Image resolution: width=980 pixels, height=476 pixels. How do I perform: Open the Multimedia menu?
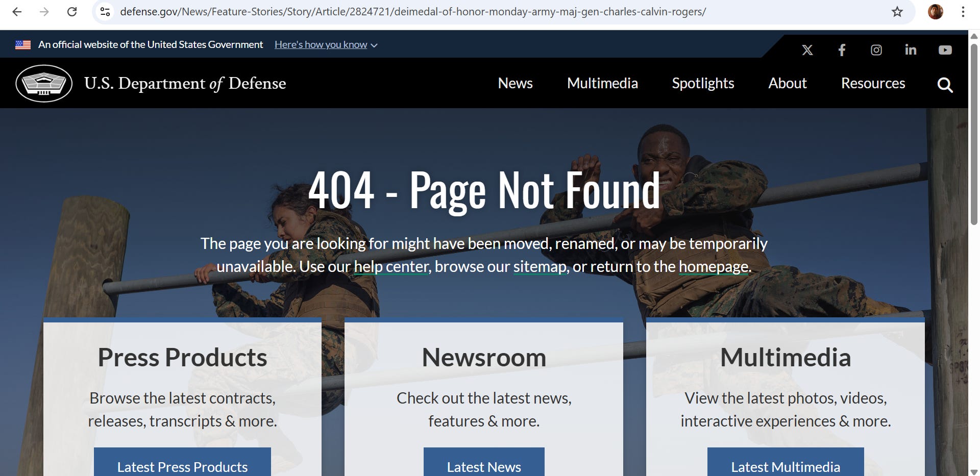602,83
